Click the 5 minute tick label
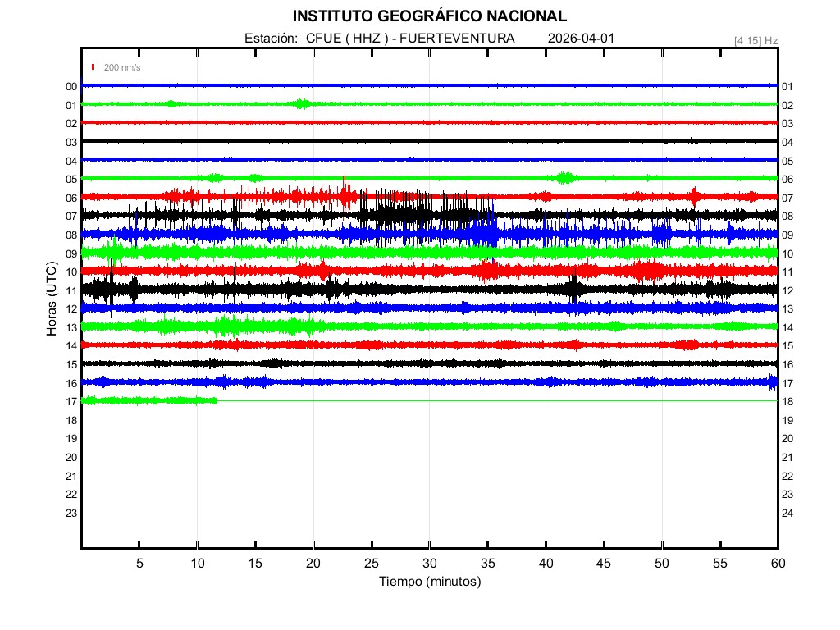 point(139,563)
